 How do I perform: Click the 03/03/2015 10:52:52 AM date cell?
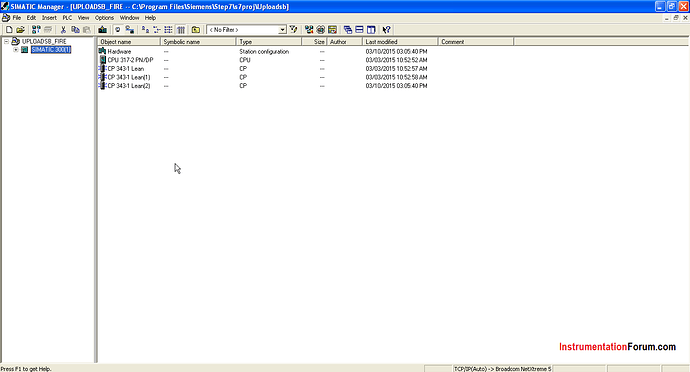tap(396, 60)
